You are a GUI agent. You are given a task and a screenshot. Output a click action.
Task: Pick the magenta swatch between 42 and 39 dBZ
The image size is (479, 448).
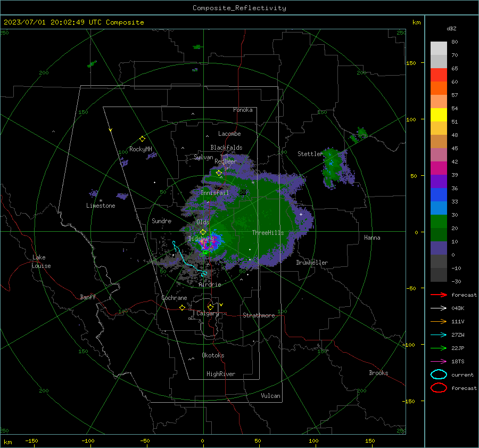tap(439, 168)
